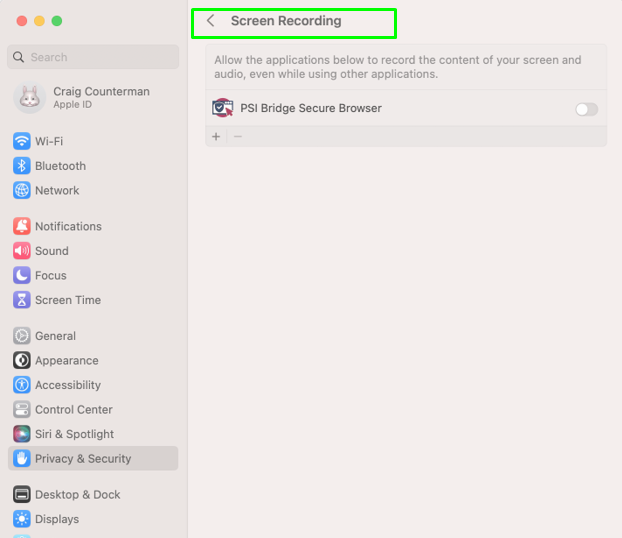
Task: Open the Network globe icon
Action: (21, 190)
